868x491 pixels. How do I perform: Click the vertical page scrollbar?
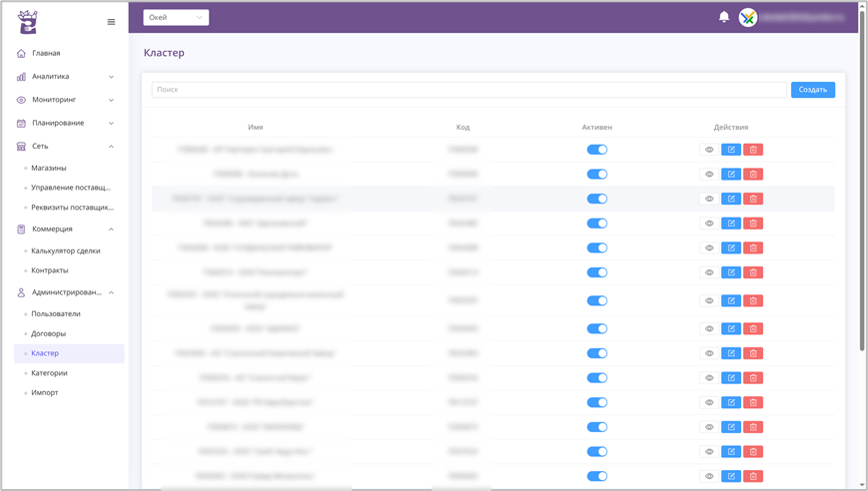coord(861,183)
